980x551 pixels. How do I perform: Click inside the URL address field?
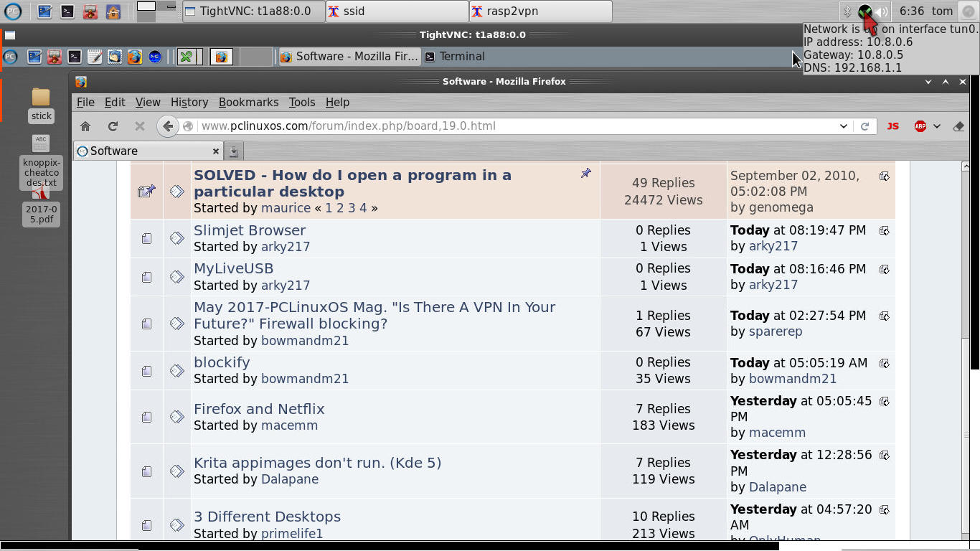click(x=502, y=126)
